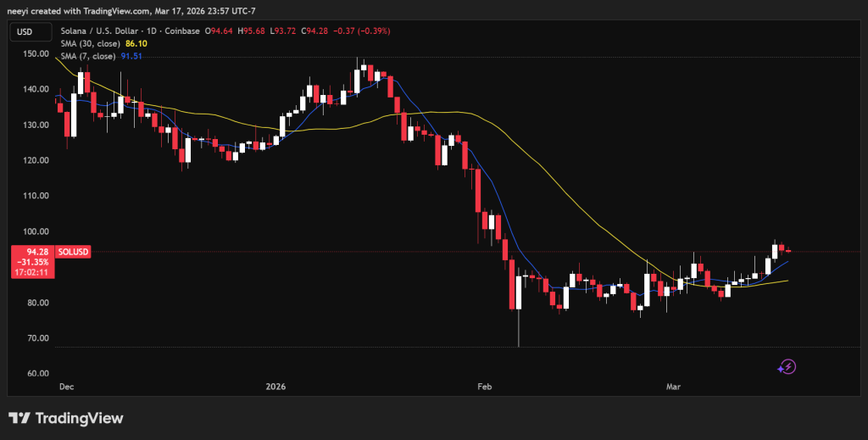Screen dimensions: 868x440
Task: Click the 150.00 price axis level
Action: tap(34, 53)
